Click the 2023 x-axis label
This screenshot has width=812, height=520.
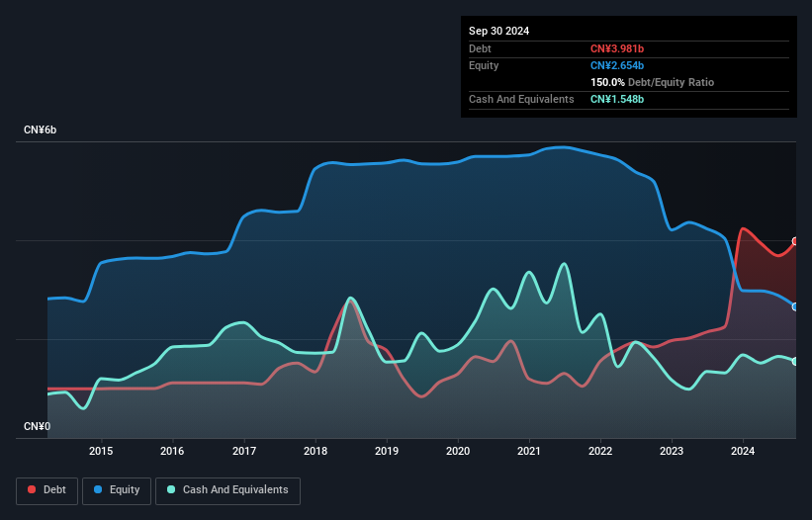(672, 451)
